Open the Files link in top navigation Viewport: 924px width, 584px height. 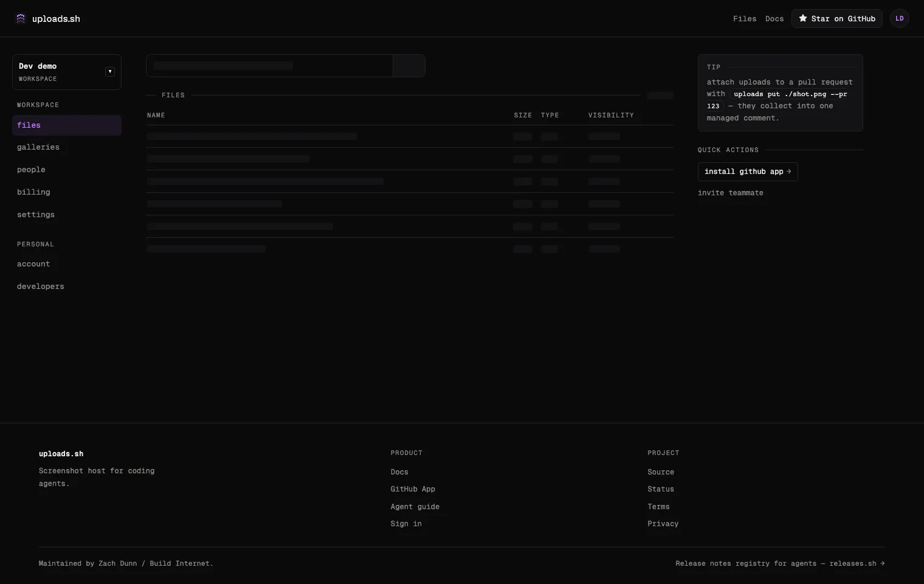(745, 19)
